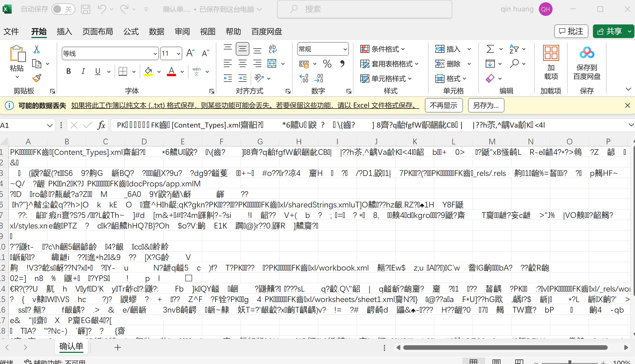Click the Name Box showing A1

click(x=23, y=125)
